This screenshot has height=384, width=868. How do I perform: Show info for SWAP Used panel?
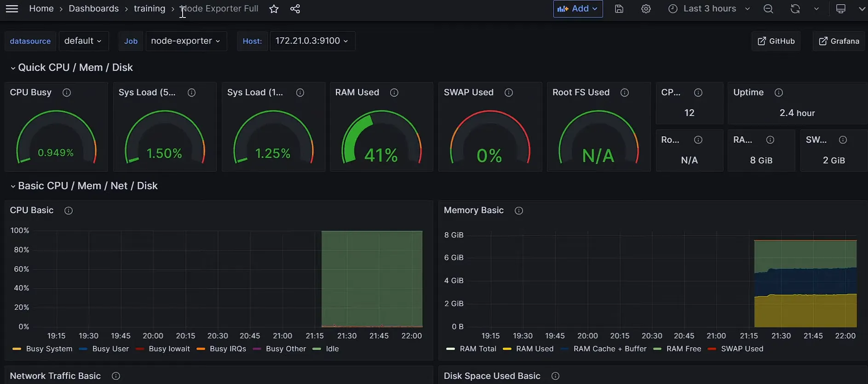pyautogui.click(x=509, y=93)
